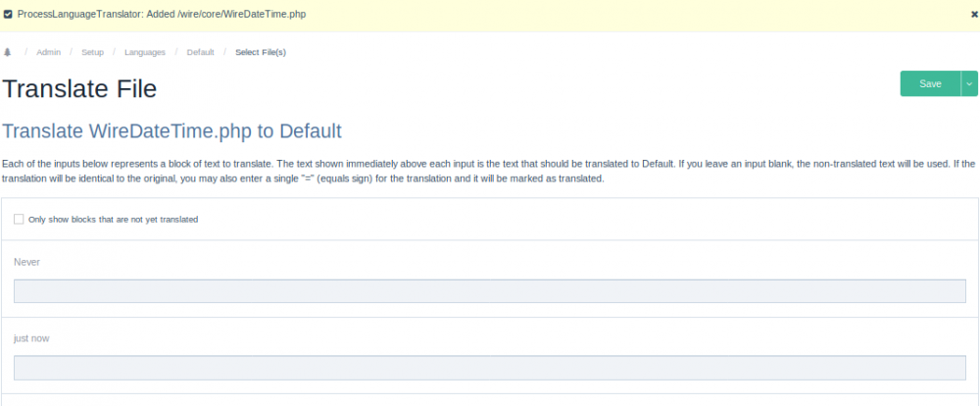Click the "Only show blocks not yet translated" label
Image resolution: width=980 pixels, height=406 pixels.
[x=114, y=220]
